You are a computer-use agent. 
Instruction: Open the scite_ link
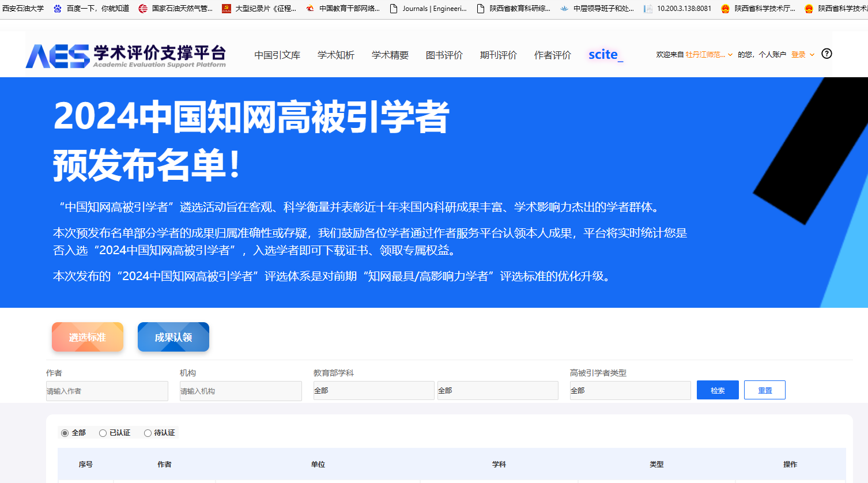coord(606,55)
